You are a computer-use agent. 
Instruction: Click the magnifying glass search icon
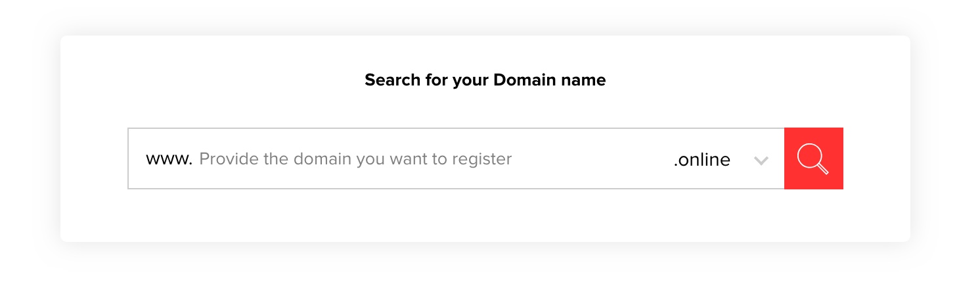pyautogui.click(x=813, y=158)
